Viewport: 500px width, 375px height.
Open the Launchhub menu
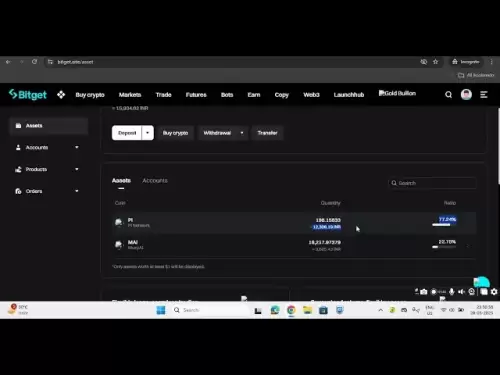[x=349, y=95]
